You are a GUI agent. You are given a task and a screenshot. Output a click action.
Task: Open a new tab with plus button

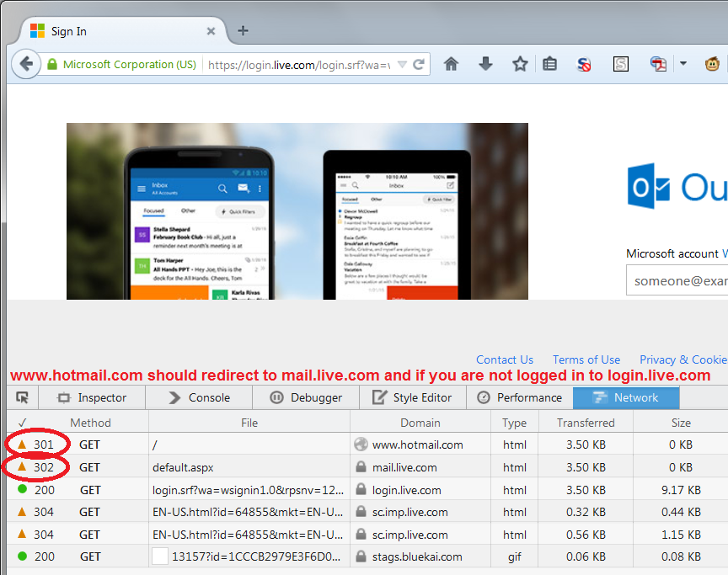(243, 30)
